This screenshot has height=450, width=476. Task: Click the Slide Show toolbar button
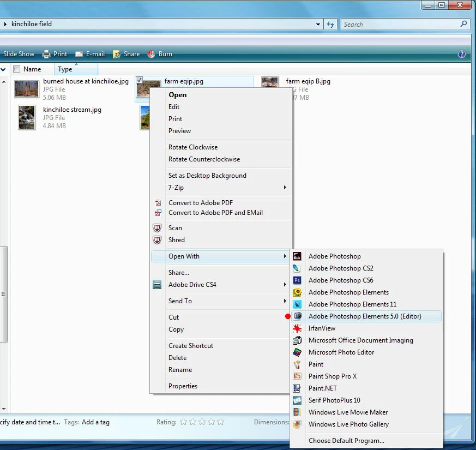pos(19,54)
